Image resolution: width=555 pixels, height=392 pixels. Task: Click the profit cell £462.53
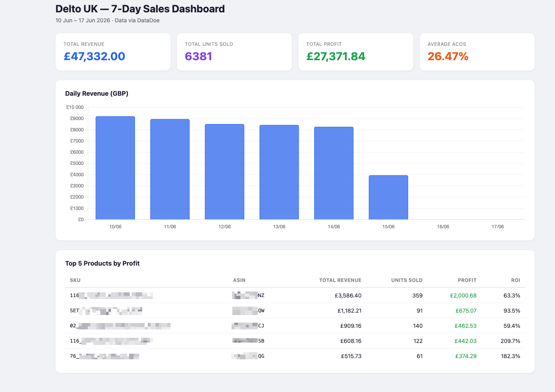coord(466,326)
